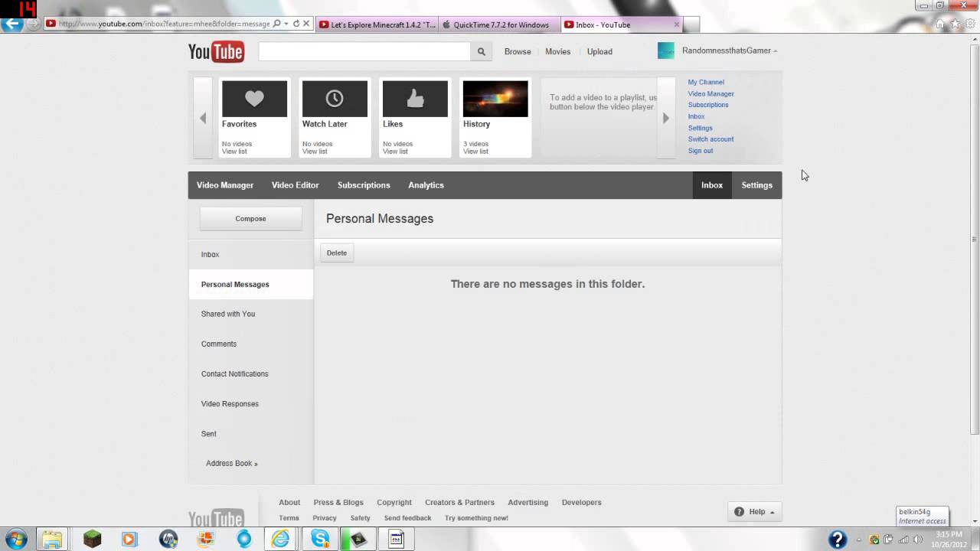Open Skype taskbar icon
The width and height of the screenshot is (980, 551).
point(321,540)
